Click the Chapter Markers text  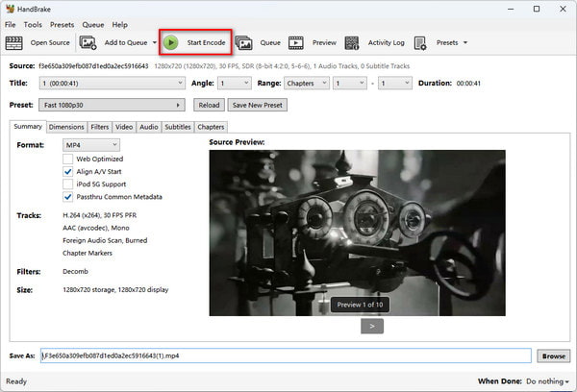coord(88,253)
